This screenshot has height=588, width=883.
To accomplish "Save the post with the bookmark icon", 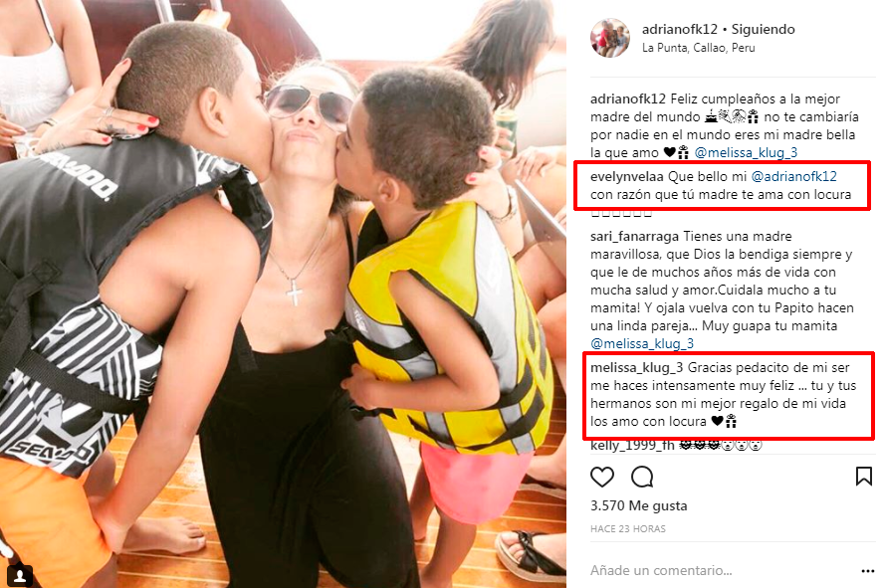I will pyautogui.click(x=864, y=476).
